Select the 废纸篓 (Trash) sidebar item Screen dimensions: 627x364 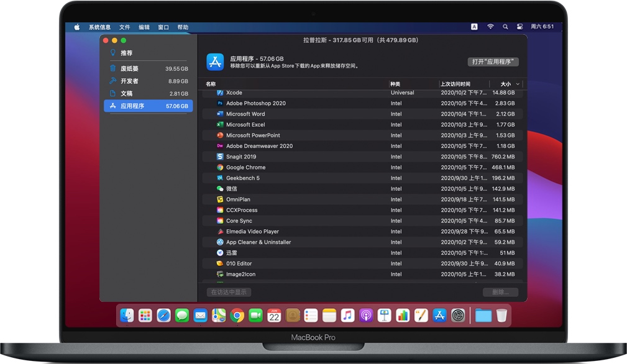[x=129, y=69]
